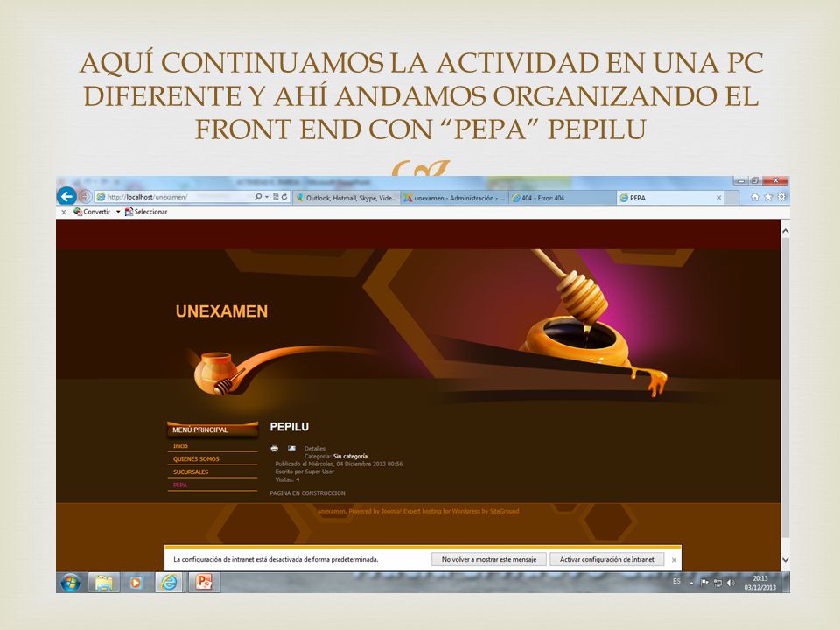840x630 pixels.
Task: Show hidden tray icons arrow
Action: pos(691,583)
